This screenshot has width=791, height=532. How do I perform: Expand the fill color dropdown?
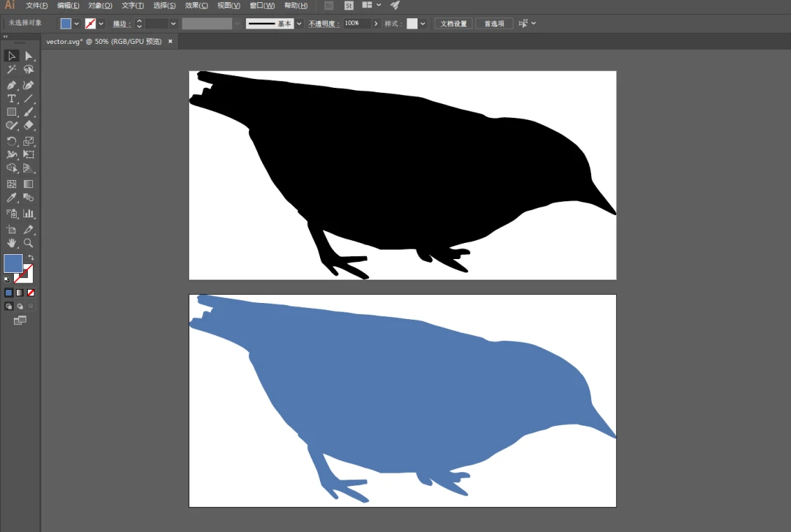(77, 23)
